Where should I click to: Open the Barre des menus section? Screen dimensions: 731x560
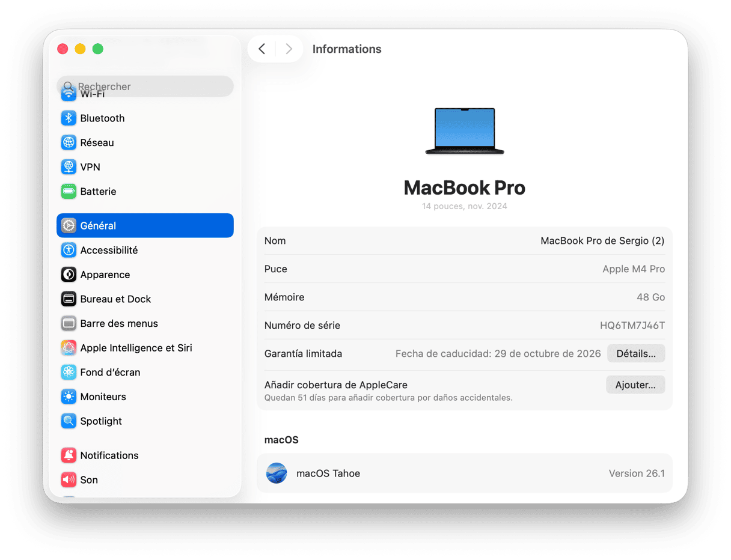(x=119, y=324)
